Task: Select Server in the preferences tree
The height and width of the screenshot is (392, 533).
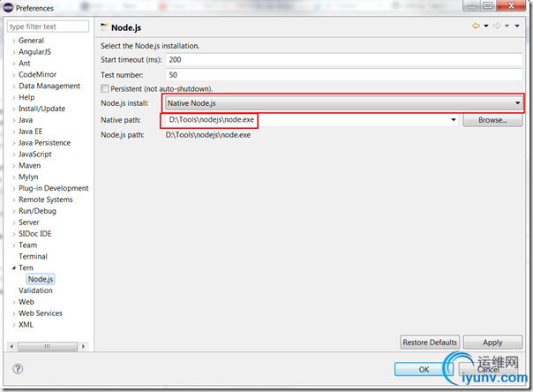Action: (x=29, y=222)
